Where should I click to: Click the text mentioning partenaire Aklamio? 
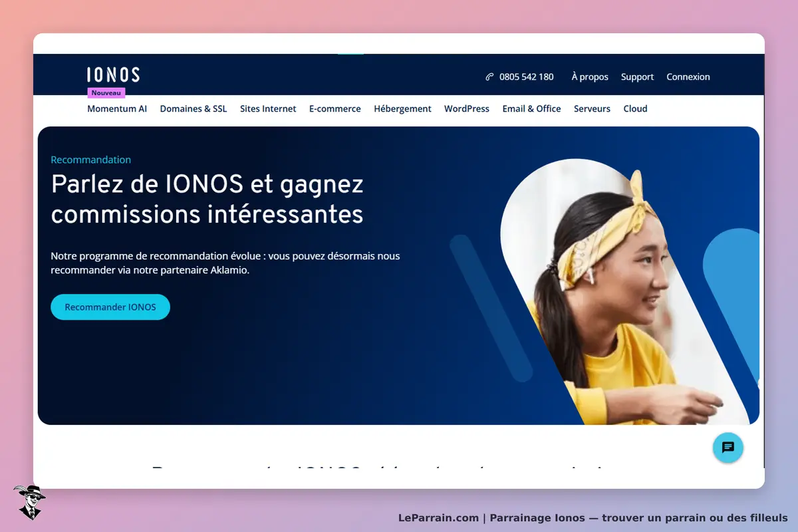[225, 263]
